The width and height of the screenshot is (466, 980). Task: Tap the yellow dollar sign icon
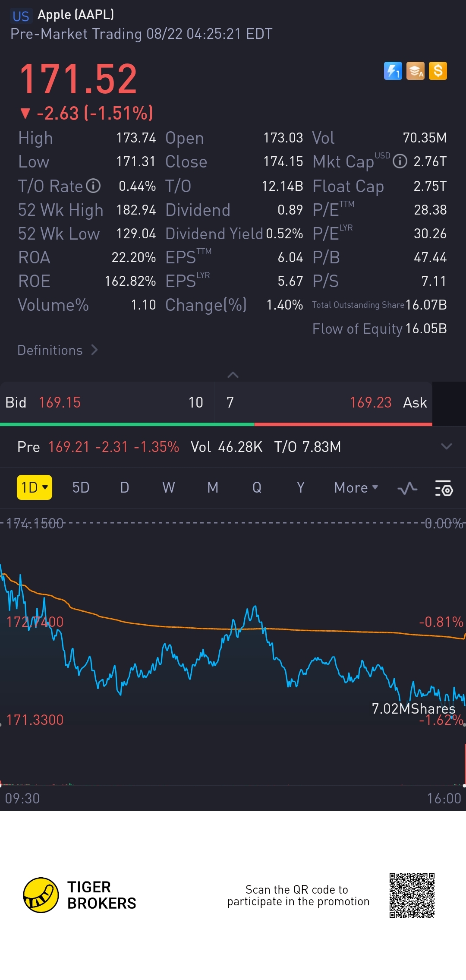click(x=438, y=71)
